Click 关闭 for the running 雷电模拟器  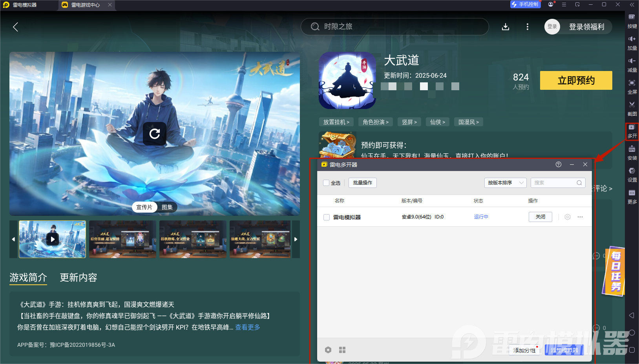(540, 217)
